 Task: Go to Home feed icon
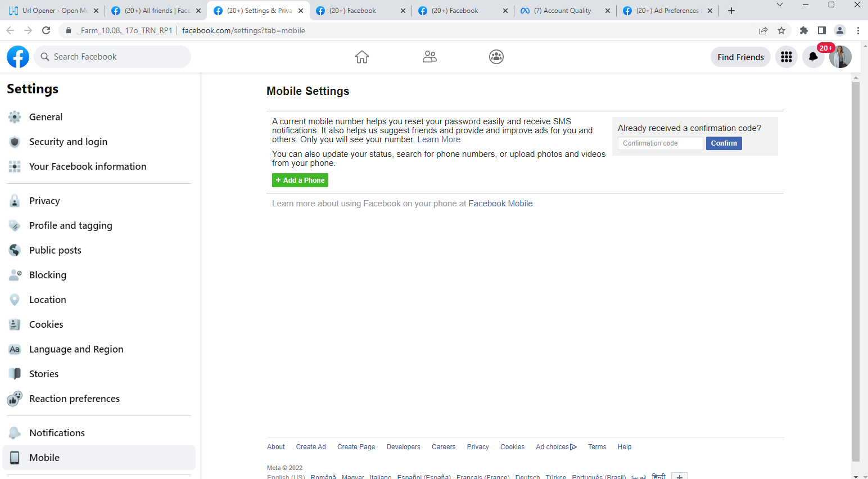pos(362,57)
